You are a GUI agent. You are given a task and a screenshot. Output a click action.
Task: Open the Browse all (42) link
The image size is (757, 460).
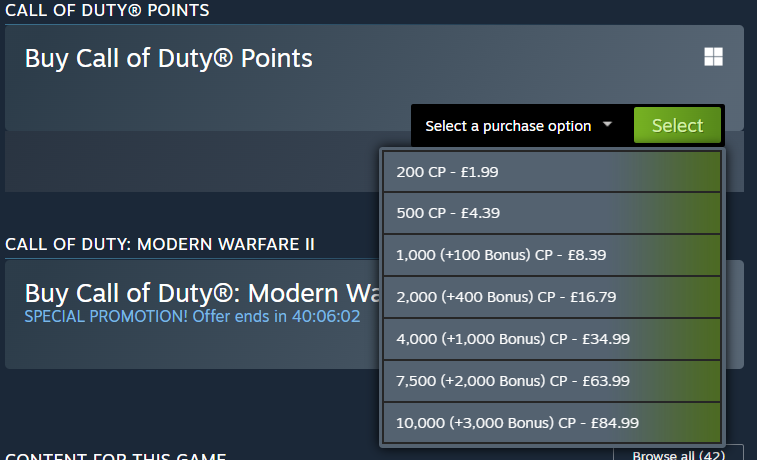(678, 455)
